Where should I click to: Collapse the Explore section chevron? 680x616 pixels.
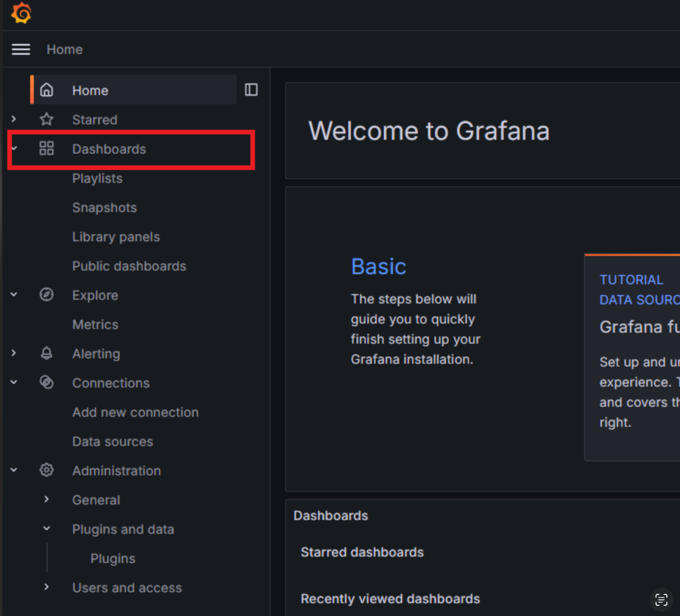click(14, 295)
